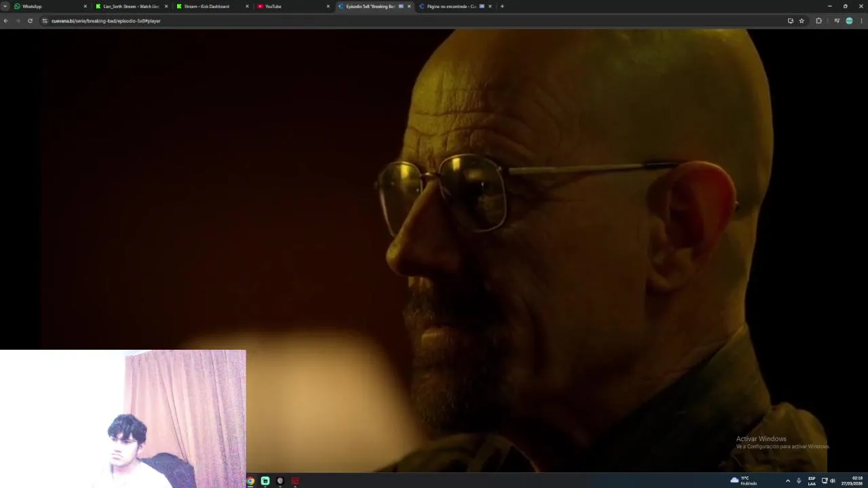Open the green app on taskbar

(x=265, y=481)
